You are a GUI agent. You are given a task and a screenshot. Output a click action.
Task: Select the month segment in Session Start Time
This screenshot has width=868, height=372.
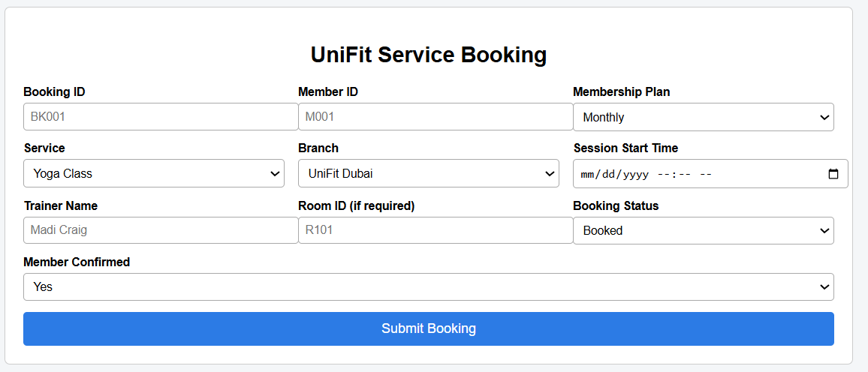(x=589, y=174)
